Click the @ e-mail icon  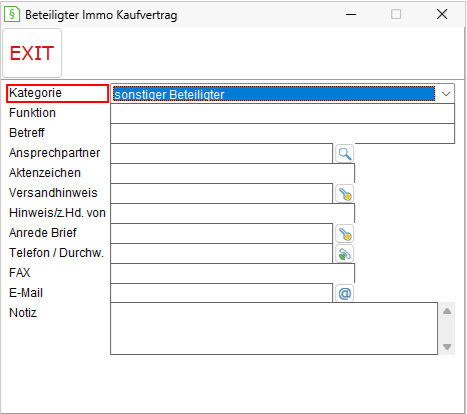click(x=344, y=293)
